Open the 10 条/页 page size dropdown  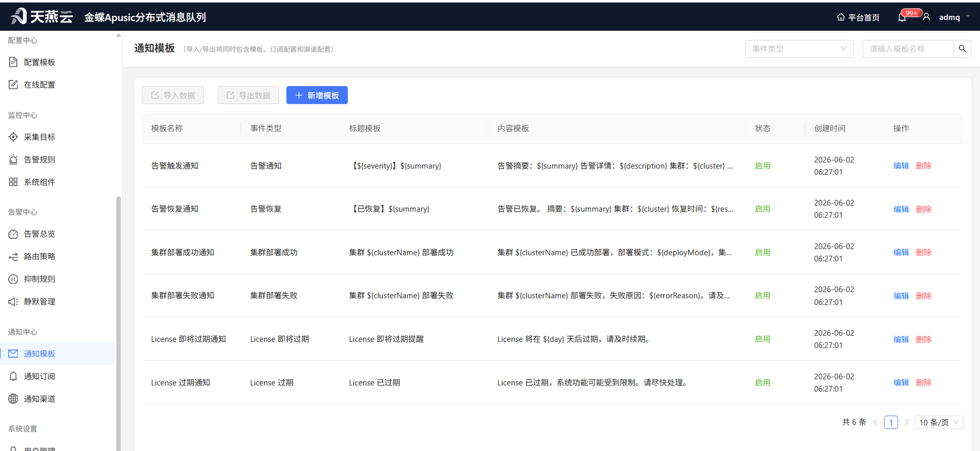(939, 422)
